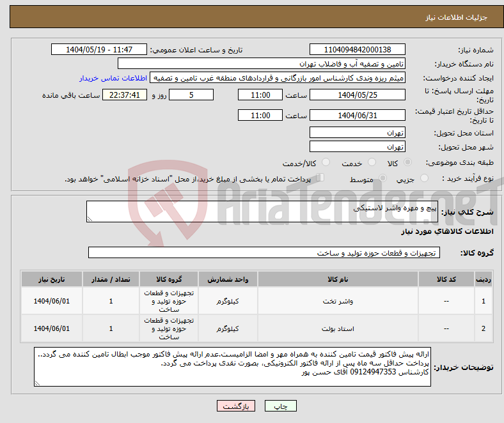Click the تعداد / مقدار column header
504x423 pixels.
(111, 279)
